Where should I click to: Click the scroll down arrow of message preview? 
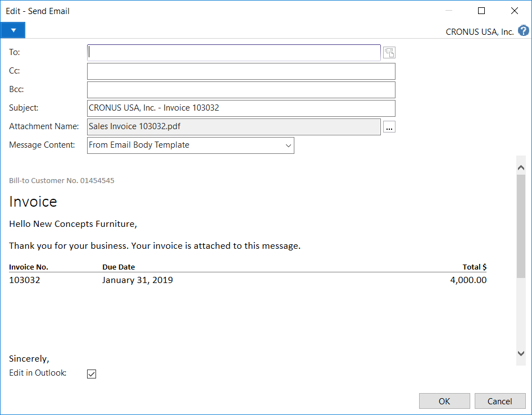pyautogui.click(x=521, y=353)
